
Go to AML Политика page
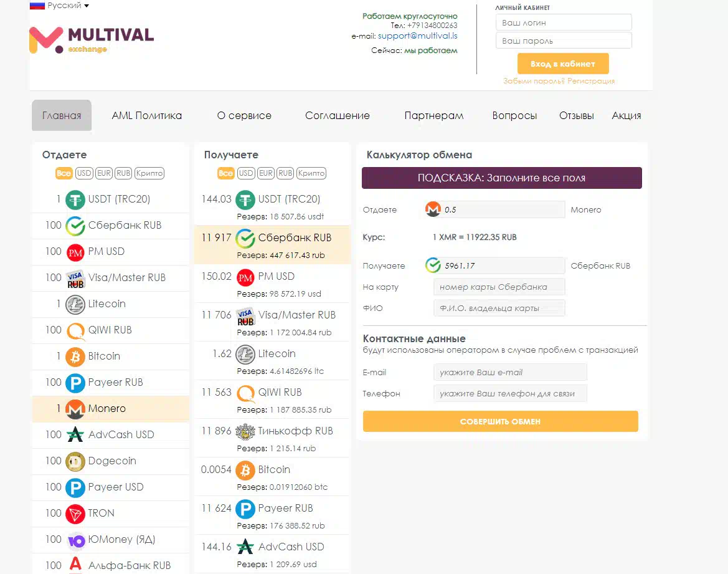[x=147, y=116]
